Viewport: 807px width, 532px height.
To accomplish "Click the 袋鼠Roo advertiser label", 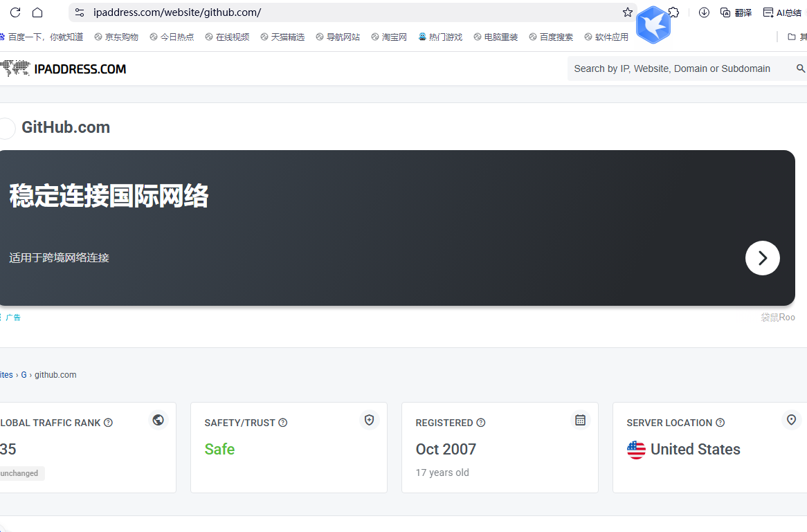I will point(778,318).
